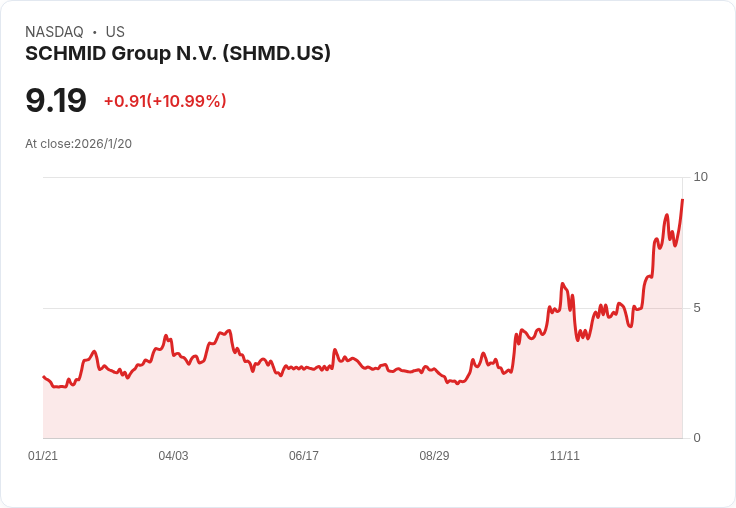Click the At close date text

[x=78, y=144]
